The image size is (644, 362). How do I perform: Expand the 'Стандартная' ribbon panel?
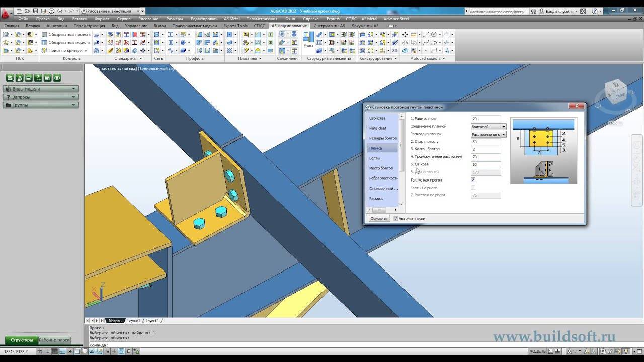pyautogui.click(x=128, y=58)
